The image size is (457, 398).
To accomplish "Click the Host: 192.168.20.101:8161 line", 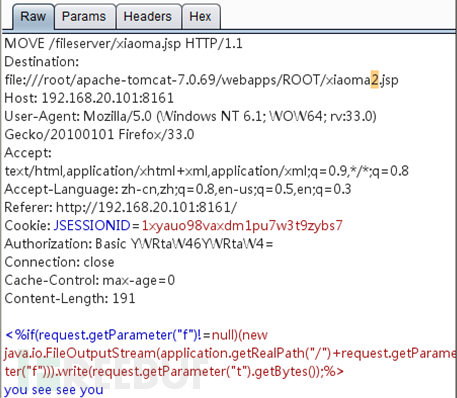I will (x=89, y=98).
